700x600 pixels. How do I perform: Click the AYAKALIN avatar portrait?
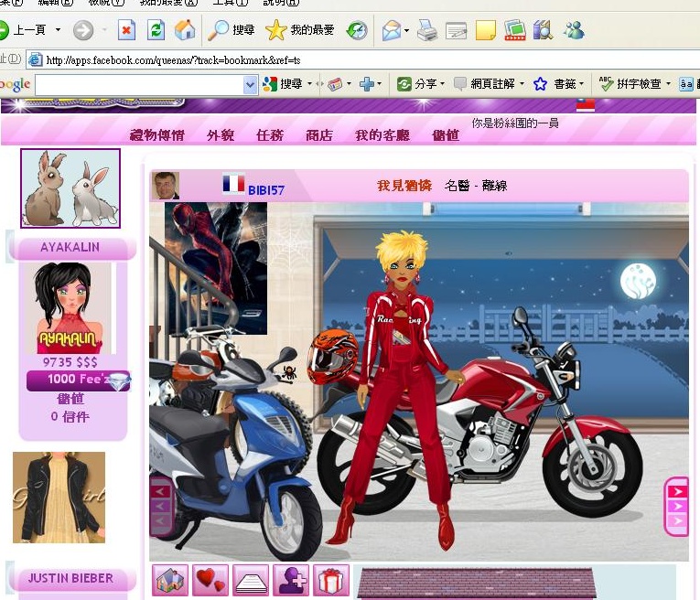70,308
